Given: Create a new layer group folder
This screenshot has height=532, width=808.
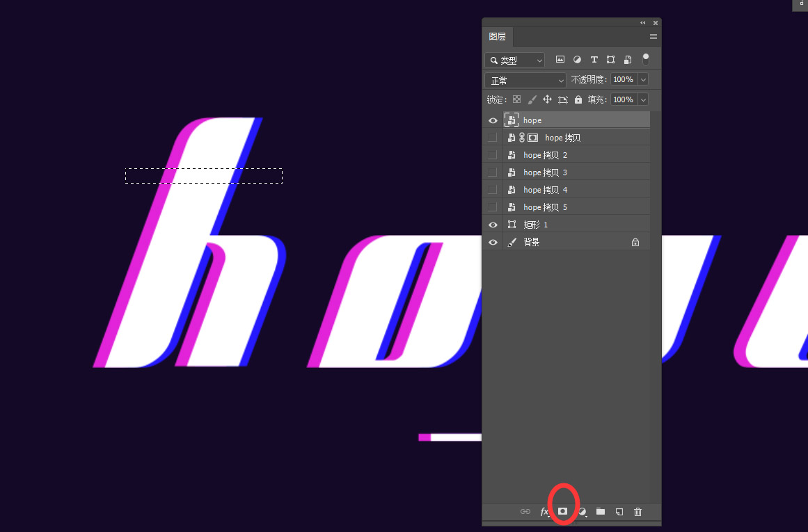Looking at the screenshot, I should tap(601, 511).
